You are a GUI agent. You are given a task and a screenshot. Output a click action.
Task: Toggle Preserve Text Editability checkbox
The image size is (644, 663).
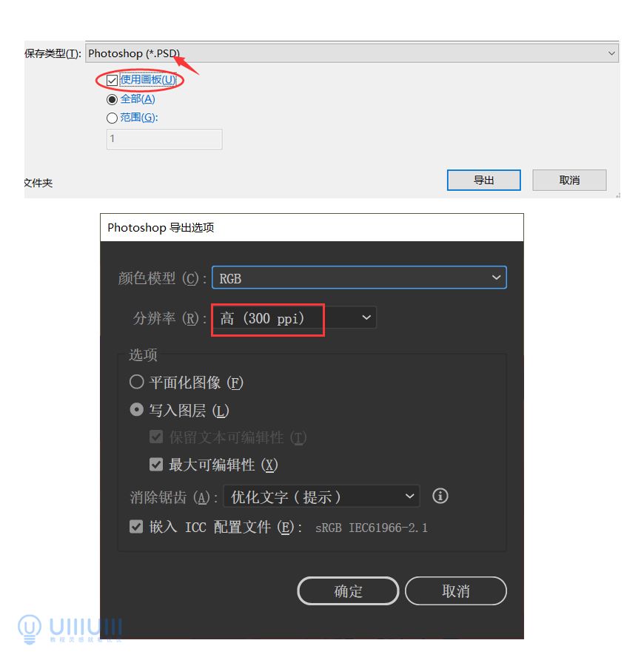156,437
